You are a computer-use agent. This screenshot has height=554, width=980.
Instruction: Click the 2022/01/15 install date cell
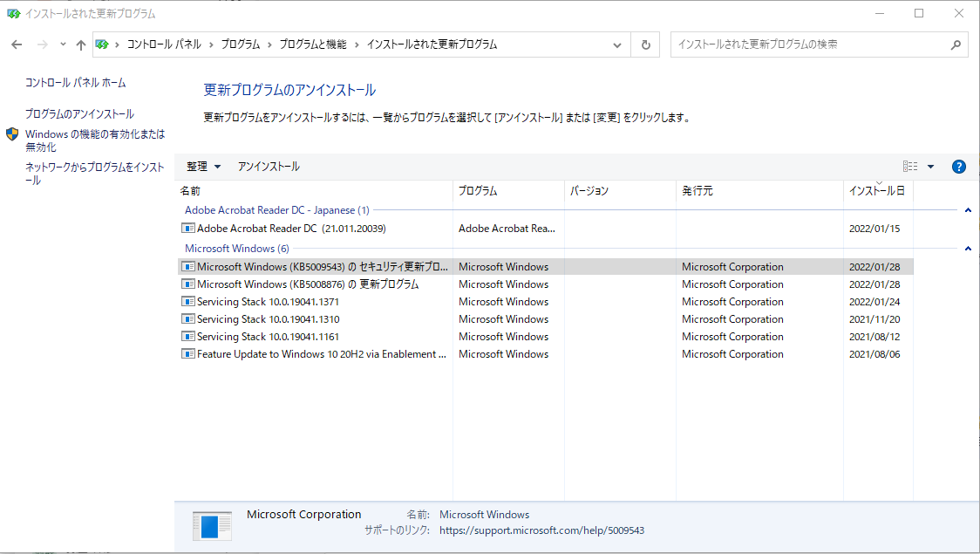[x=875, y=229]
